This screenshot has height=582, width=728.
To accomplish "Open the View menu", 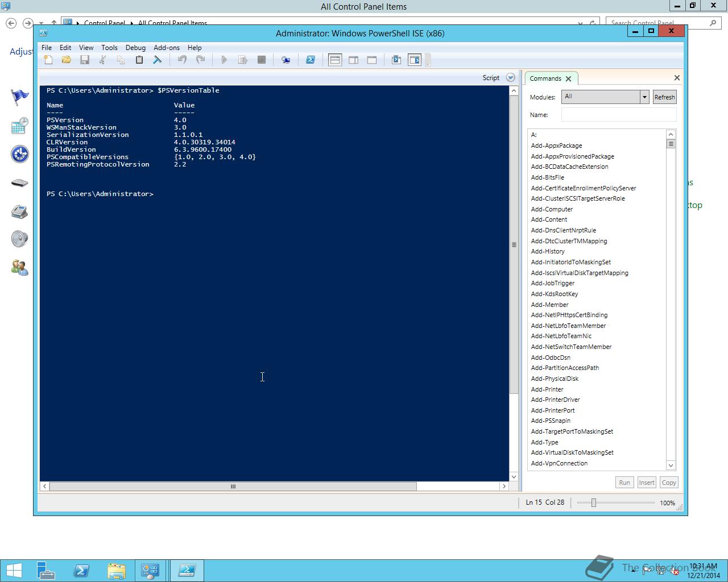I will click(86, 48).
